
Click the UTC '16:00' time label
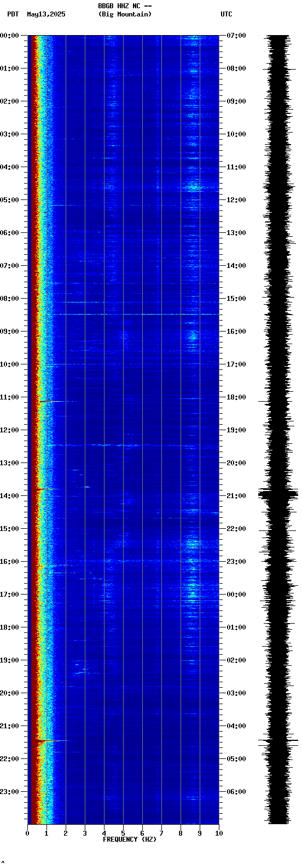(236, 332)
